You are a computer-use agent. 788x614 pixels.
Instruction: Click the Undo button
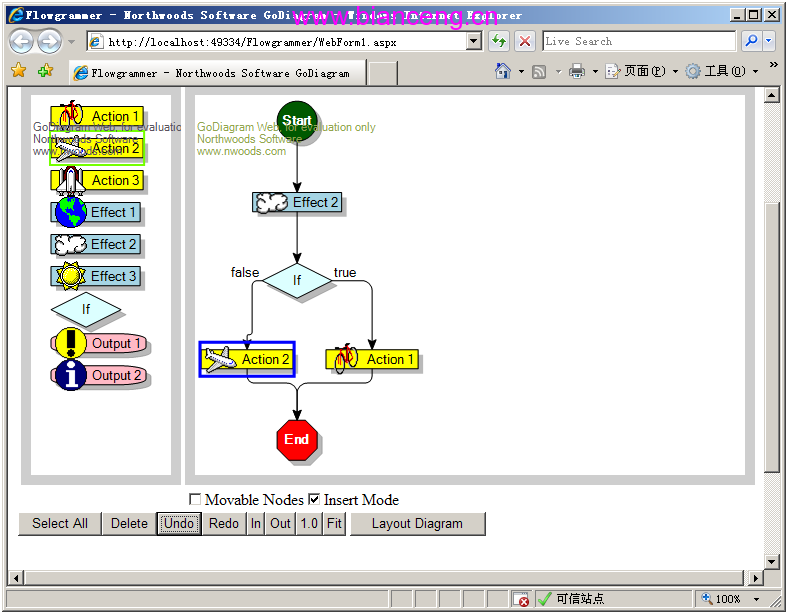tap(179, 524)
